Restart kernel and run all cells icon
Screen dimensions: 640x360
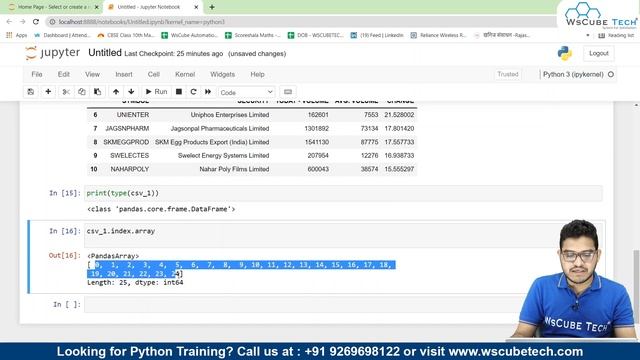click(208, 92)
